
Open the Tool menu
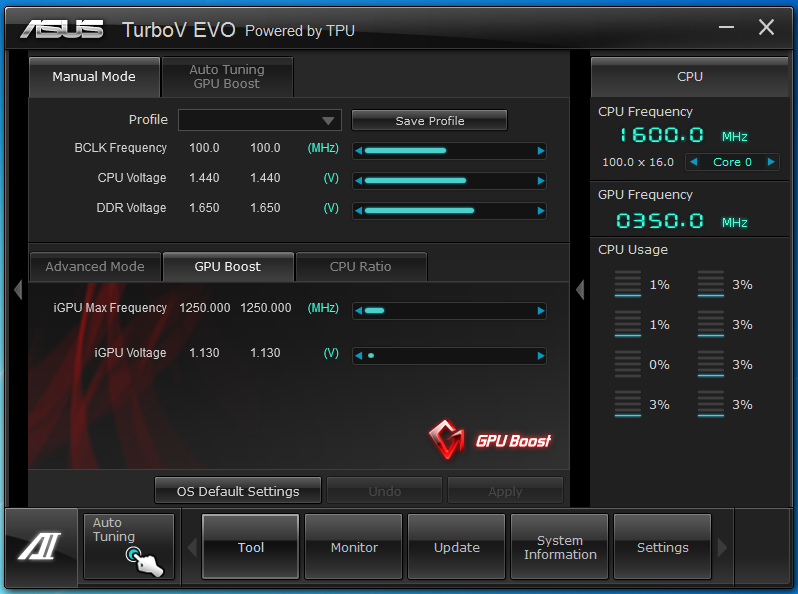point(250,547)
